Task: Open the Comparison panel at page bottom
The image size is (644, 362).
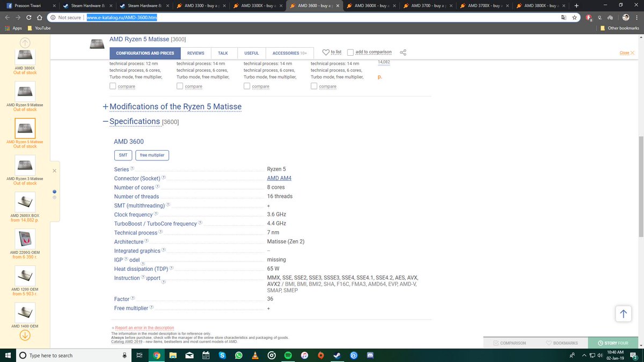Action: 510,343
